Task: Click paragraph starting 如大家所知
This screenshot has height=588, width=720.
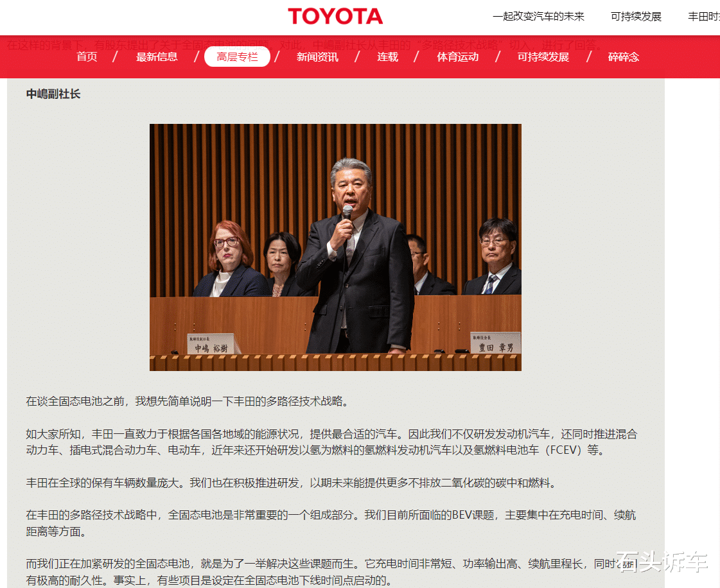Action: (331, 442)
